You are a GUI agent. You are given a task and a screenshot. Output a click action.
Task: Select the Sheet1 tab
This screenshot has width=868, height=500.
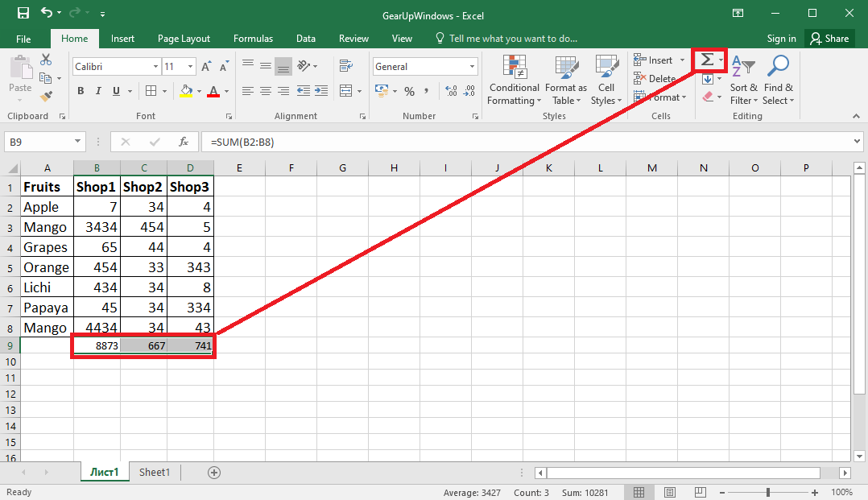point(154,472)
